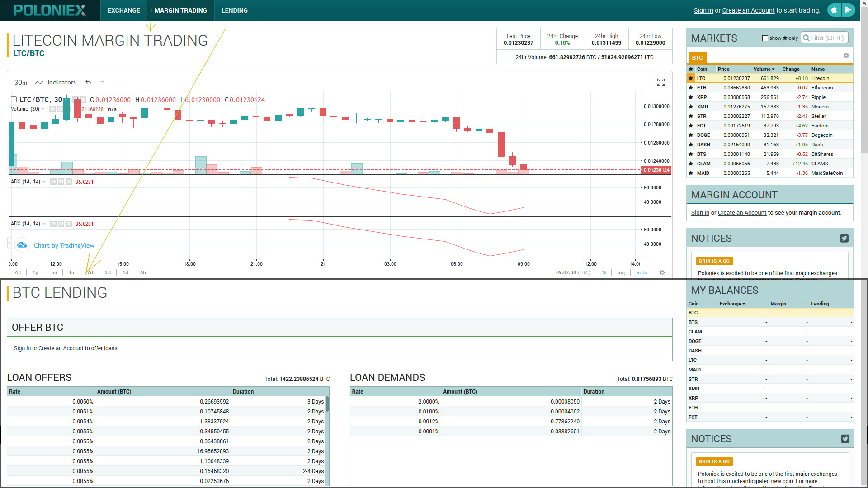Click Create an Account link in header
Viewport: 868px width, 488px height.
(748, 10)
